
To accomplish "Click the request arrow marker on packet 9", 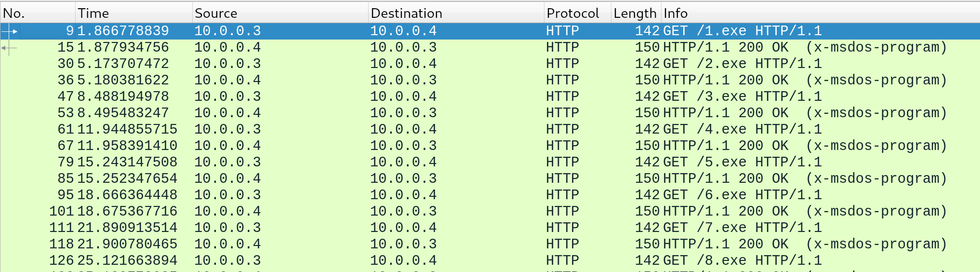I will [x=10, y=31].
